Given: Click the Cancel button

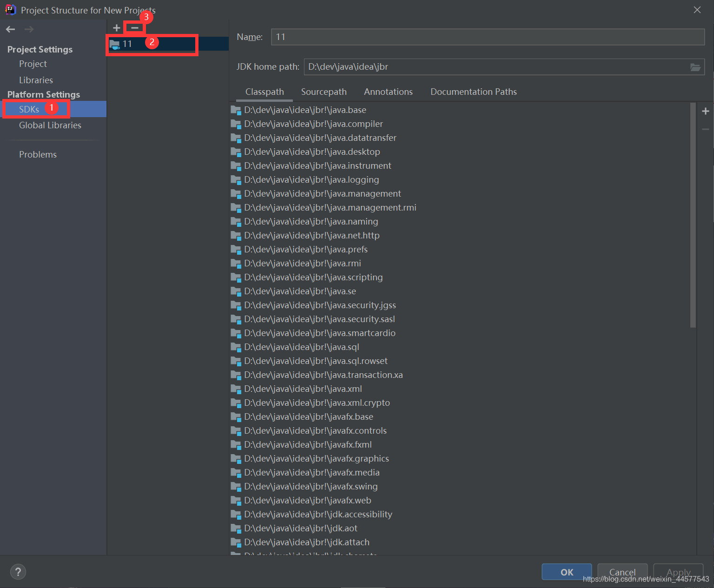Looking at the screenshot, I should click(x=622, y=572).
